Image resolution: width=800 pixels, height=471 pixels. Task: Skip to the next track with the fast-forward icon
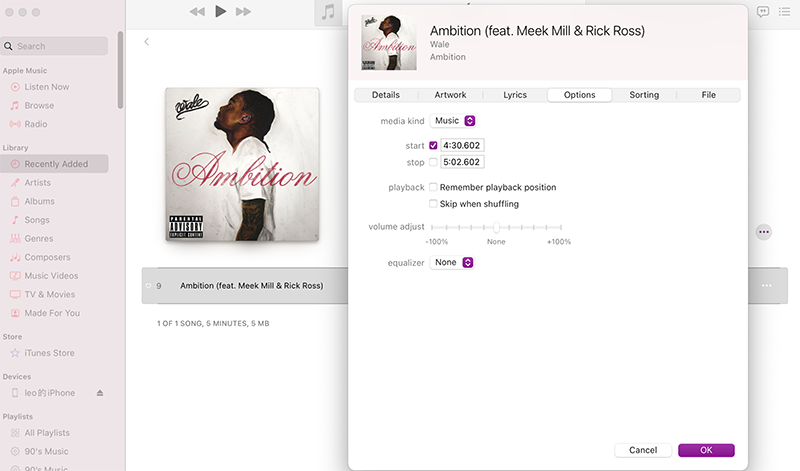tap(243, 11)
